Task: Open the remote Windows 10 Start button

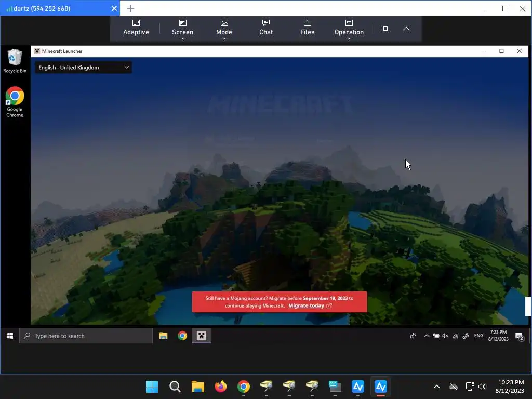Action: point(10,336)
